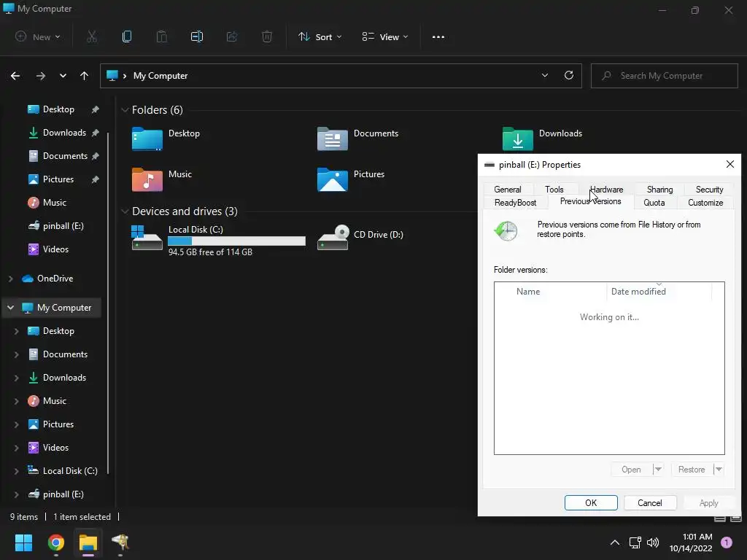Open the Sort dropdown menu

pyautogui.click(x=320, y=36)
